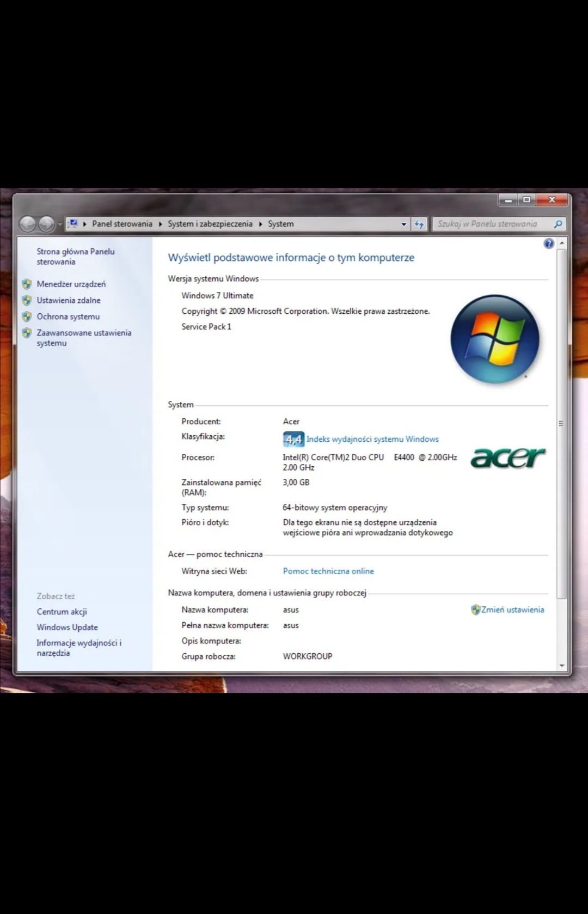The height and width of the screenshot is (914, 588).
Task: Open 'Strona główna Panelu sterowania' link
Action: [x=76, y=257]
